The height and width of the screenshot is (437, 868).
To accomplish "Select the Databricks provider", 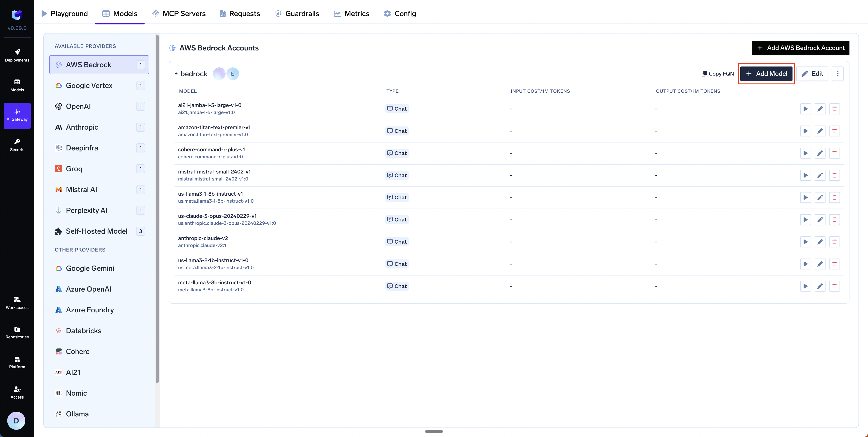I will [99, 331].
